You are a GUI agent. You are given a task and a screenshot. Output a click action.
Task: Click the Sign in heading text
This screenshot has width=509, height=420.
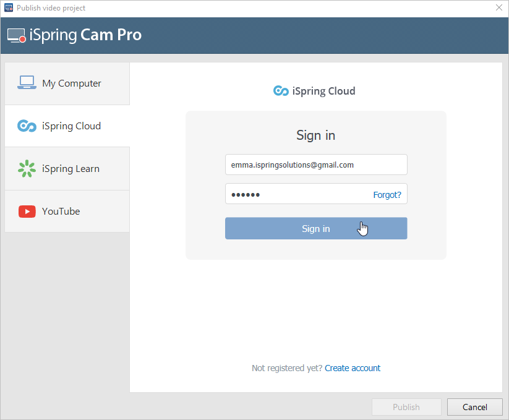click(x=315, y=135)
